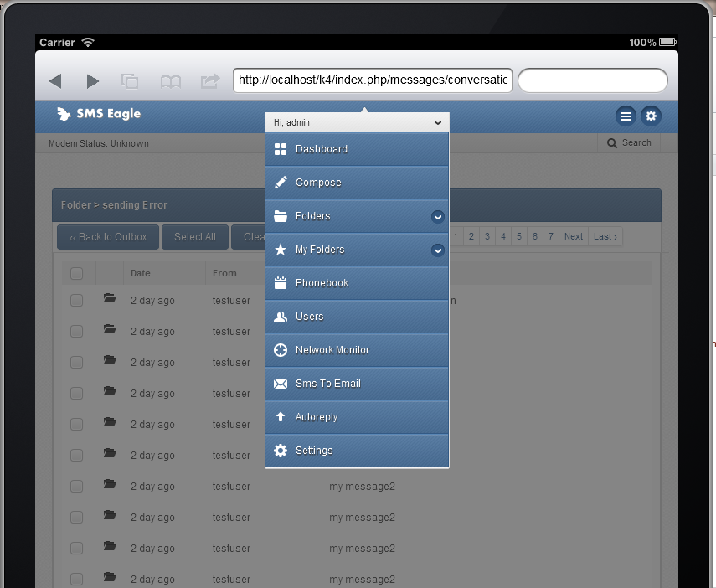Toggle the hamburger menu button

(626, 116)
